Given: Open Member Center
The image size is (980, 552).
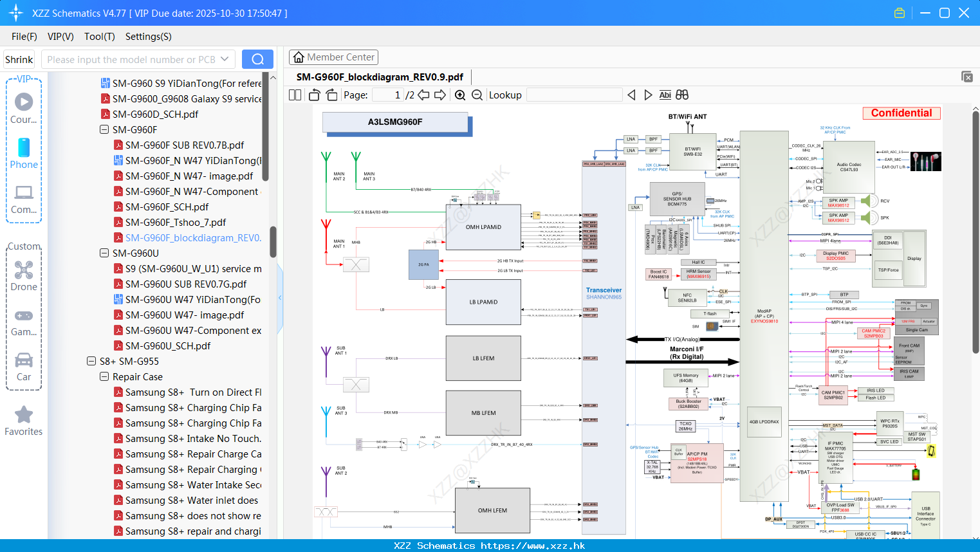Looking at the screenshot, I should 333,57.
